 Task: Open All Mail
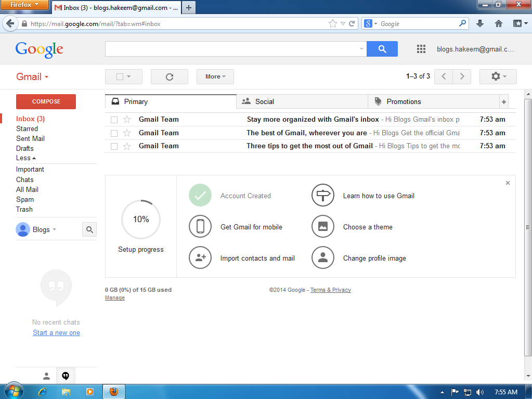(x=27, y=189)
